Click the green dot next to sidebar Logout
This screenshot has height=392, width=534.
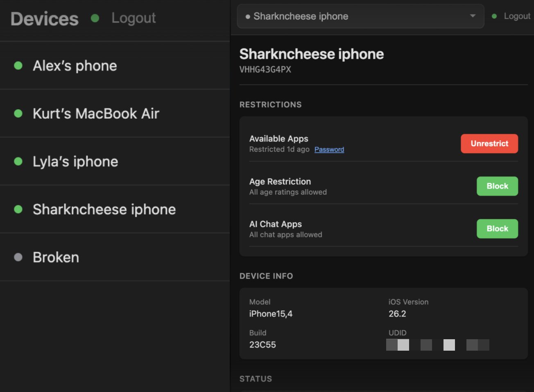coord(95,18)
